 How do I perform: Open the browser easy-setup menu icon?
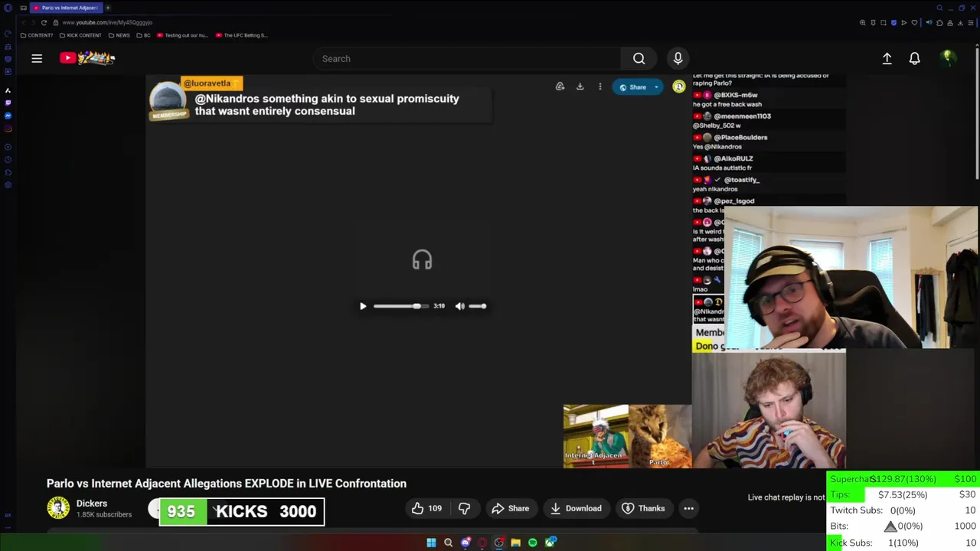[x=971, y=22]
